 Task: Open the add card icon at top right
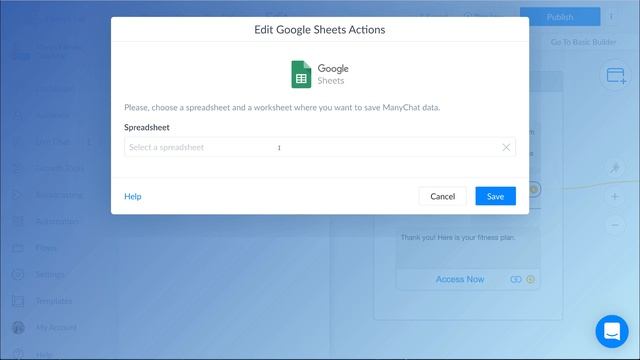[616, 76]
